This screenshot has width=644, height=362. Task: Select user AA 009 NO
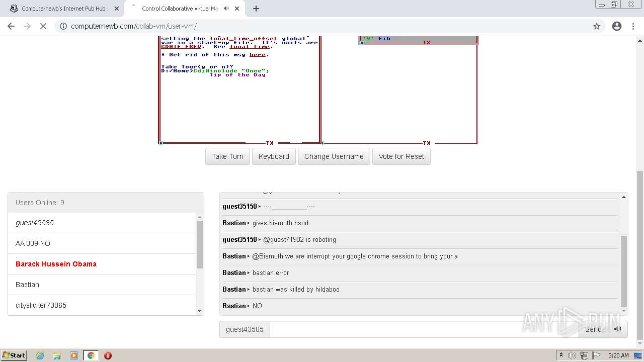(102, 243)
